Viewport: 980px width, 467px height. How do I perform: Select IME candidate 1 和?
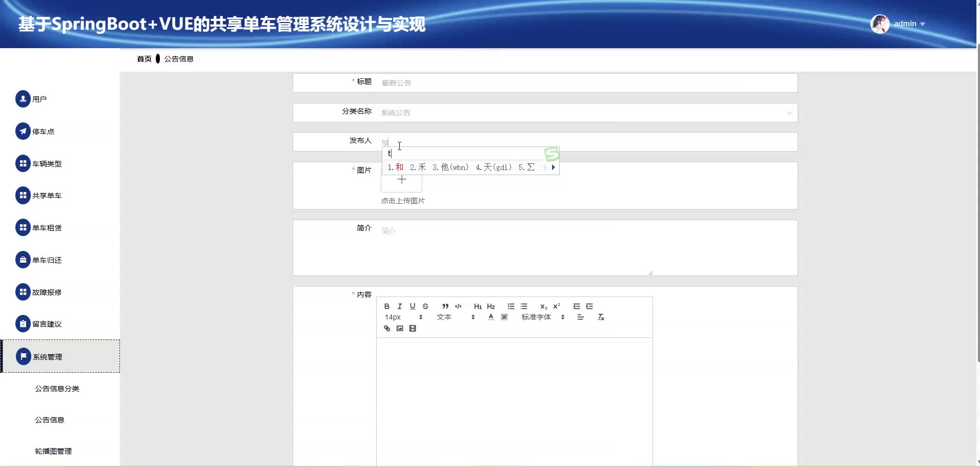point(396,167)
